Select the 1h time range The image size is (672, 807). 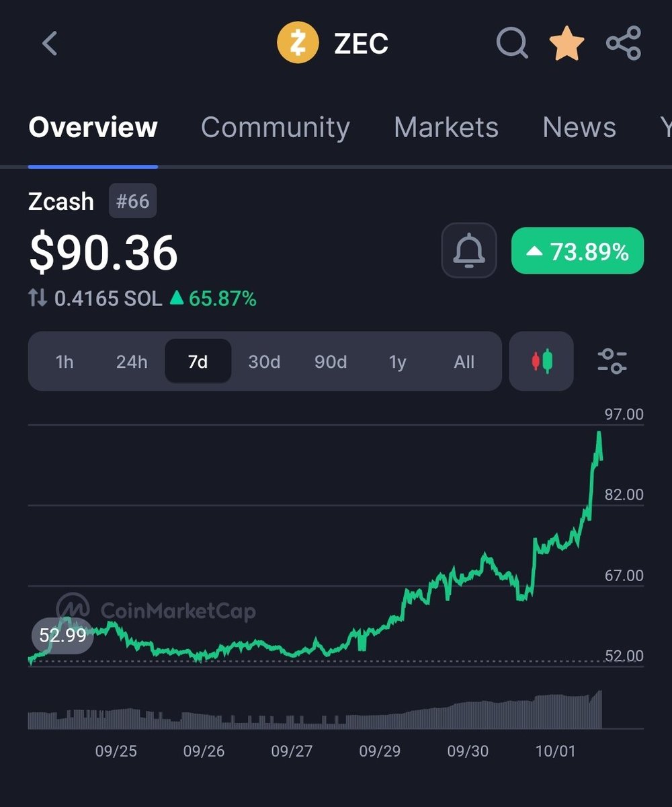tap(65, 362)
